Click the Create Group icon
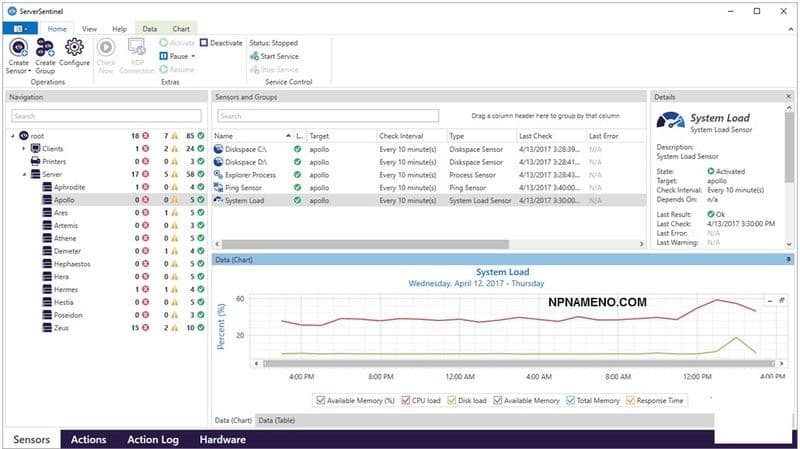The height and width of the screenshot is (449, 800). click(45, 48)
